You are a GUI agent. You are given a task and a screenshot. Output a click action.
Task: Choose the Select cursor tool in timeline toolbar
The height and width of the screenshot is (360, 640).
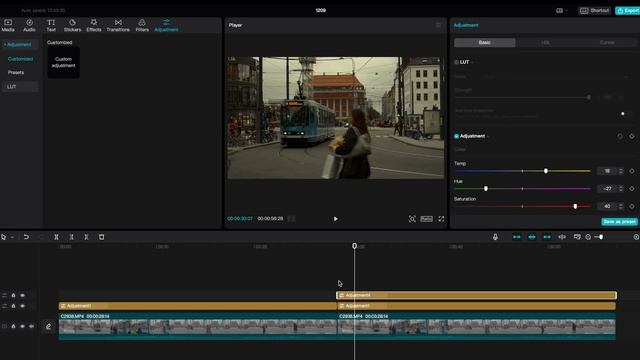(4, 237)
